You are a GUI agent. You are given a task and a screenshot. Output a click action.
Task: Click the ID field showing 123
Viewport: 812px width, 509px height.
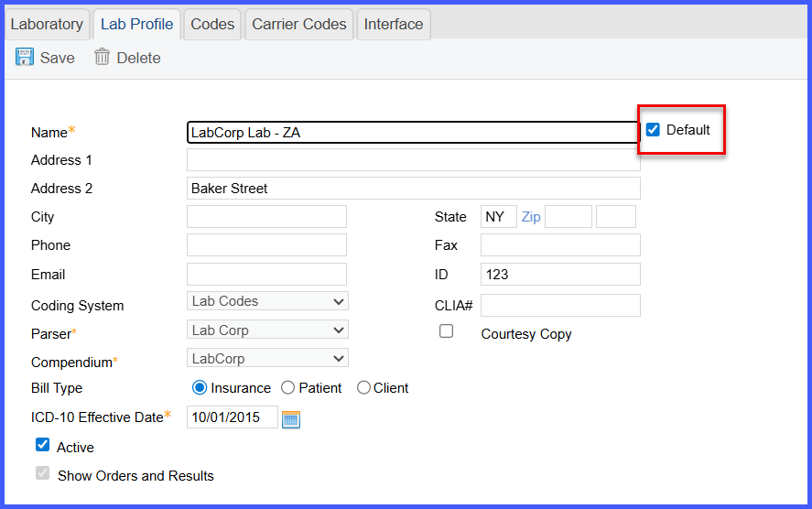click(560, 274)
